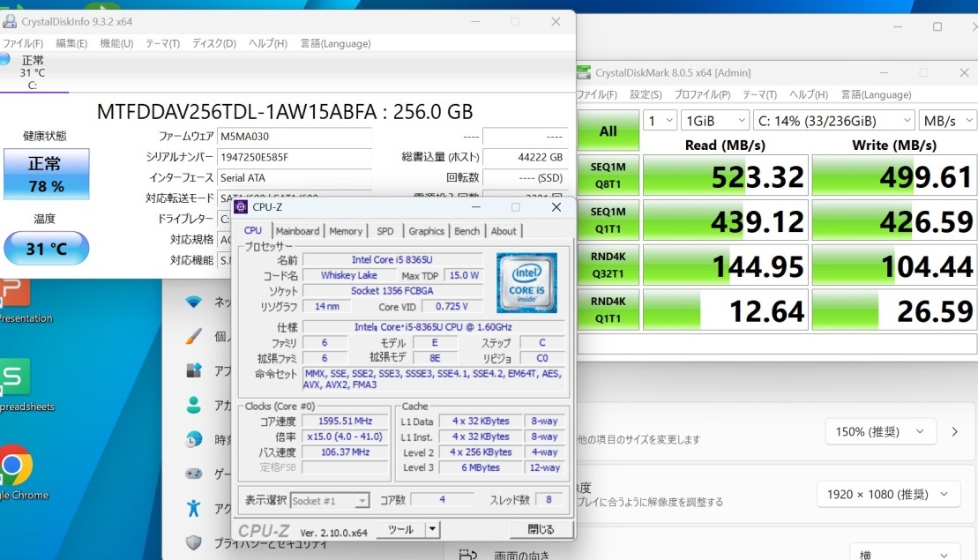Screen dimensions: 978x560
Task: Start the SEQ1M Q8T1 benchmark test
Action: 608,175
